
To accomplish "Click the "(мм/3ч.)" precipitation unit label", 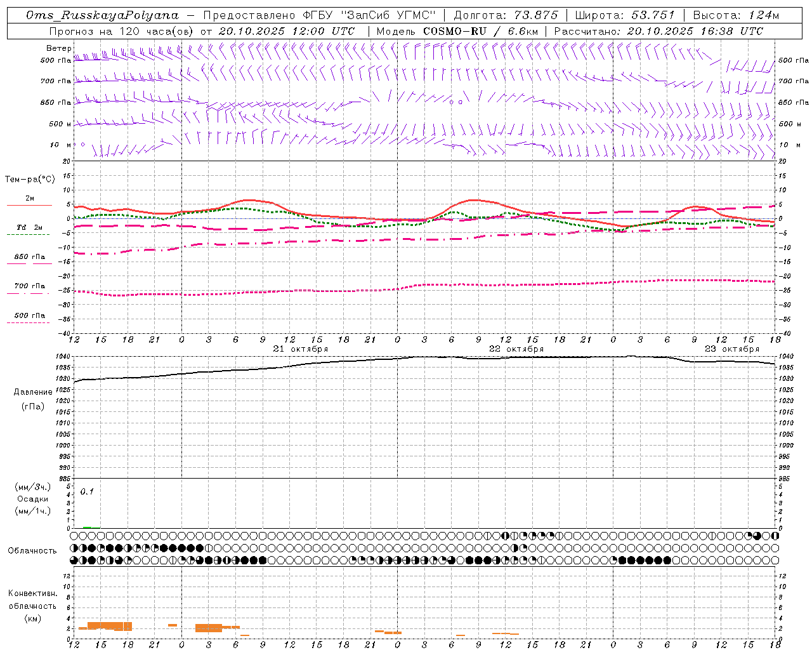I will (32, 487).
